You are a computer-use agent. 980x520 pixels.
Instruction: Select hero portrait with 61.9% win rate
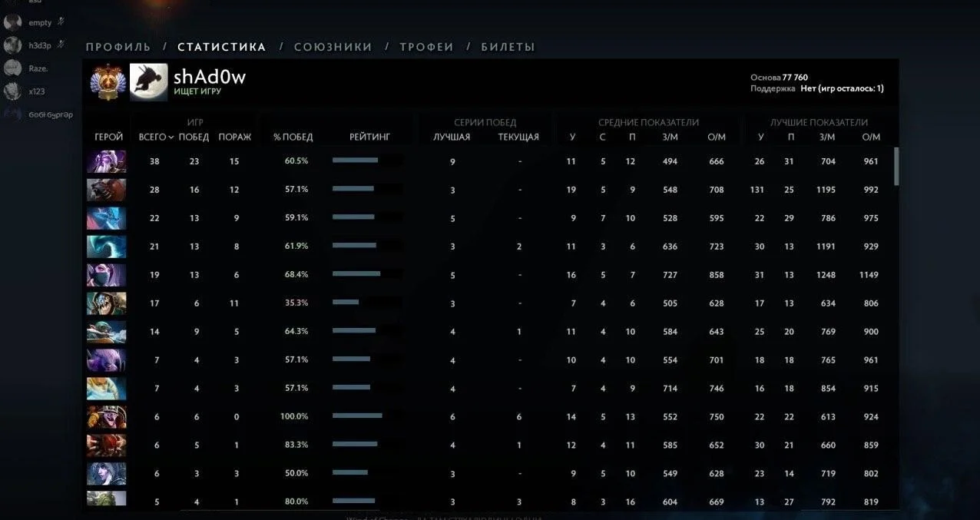tap(106, 247)
